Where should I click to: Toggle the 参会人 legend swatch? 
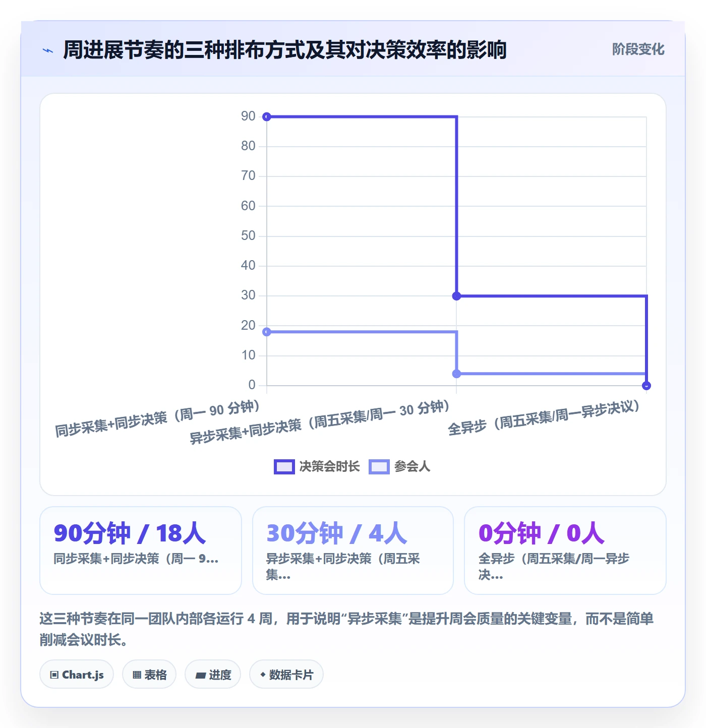pos(379,467)
